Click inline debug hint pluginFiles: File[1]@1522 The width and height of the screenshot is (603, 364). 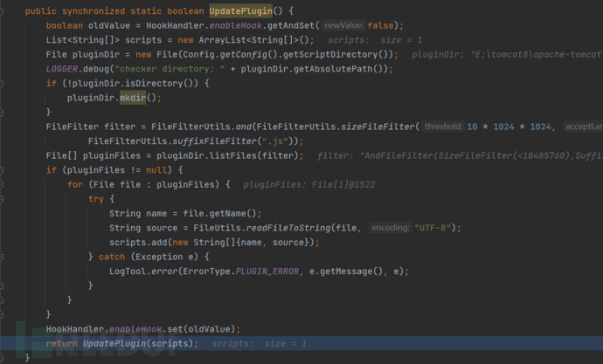[x=308, y=185]
